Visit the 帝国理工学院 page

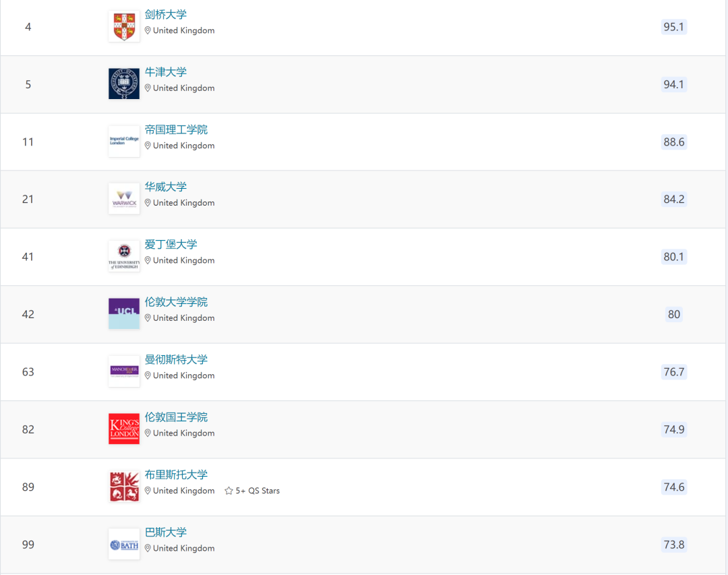pos(176,129)
